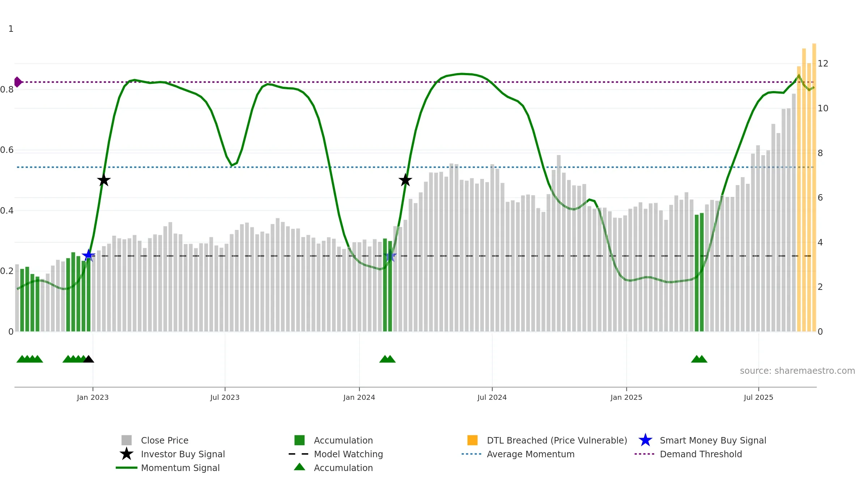Click green accumulation triangles in early 2024

(387, 359)
